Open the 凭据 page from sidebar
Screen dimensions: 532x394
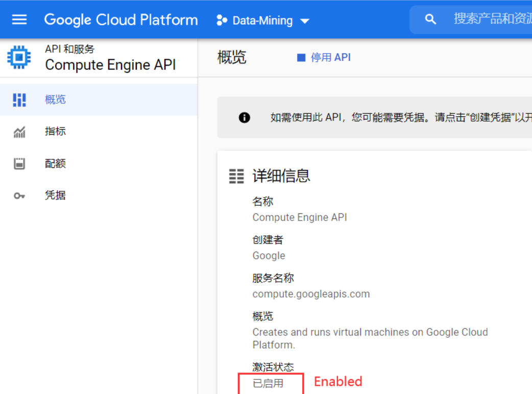(55, 195)
